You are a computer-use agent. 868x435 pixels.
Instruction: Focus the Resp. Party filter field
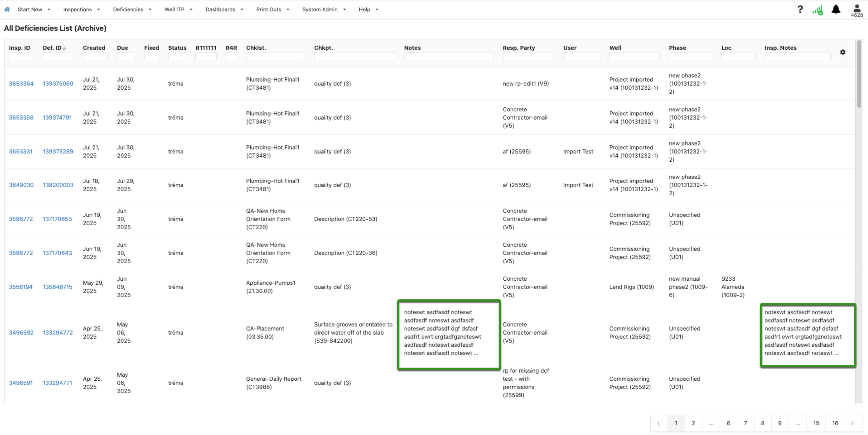click(528, 57)
